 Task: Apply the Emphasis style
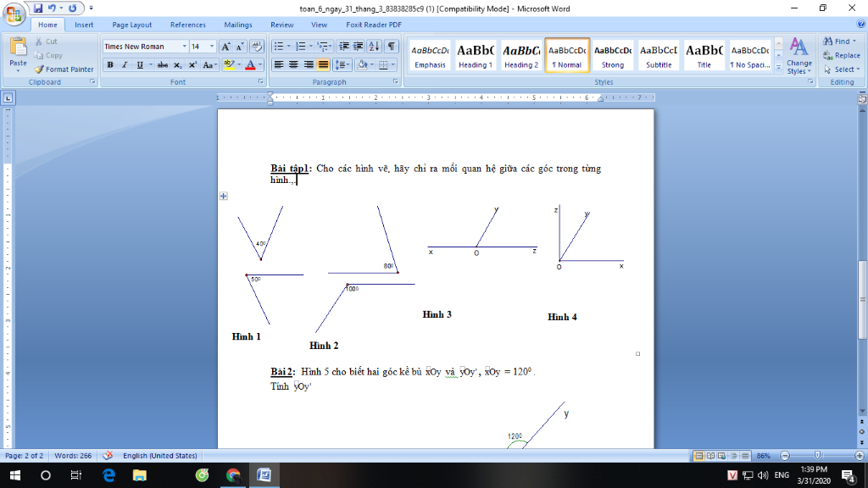point(430,55)
